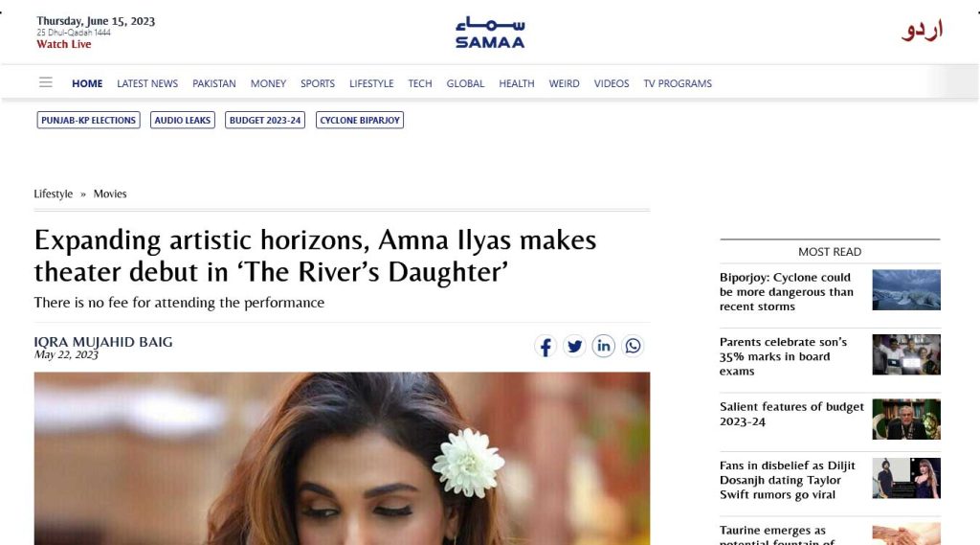
Task: Switch to the Urdu language site
Action: click(922, 31)
